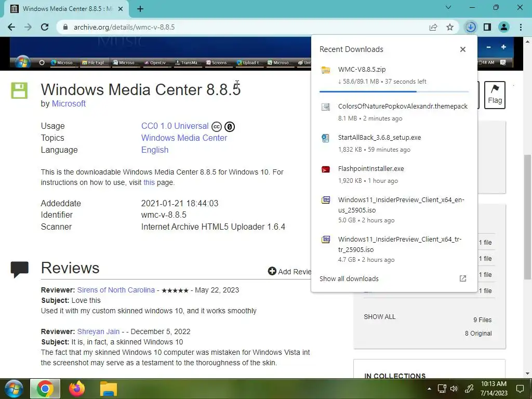Share this page icon in address bar
Image resolution: width=532 pixels, height=399 pixels.
click(433, 27)
